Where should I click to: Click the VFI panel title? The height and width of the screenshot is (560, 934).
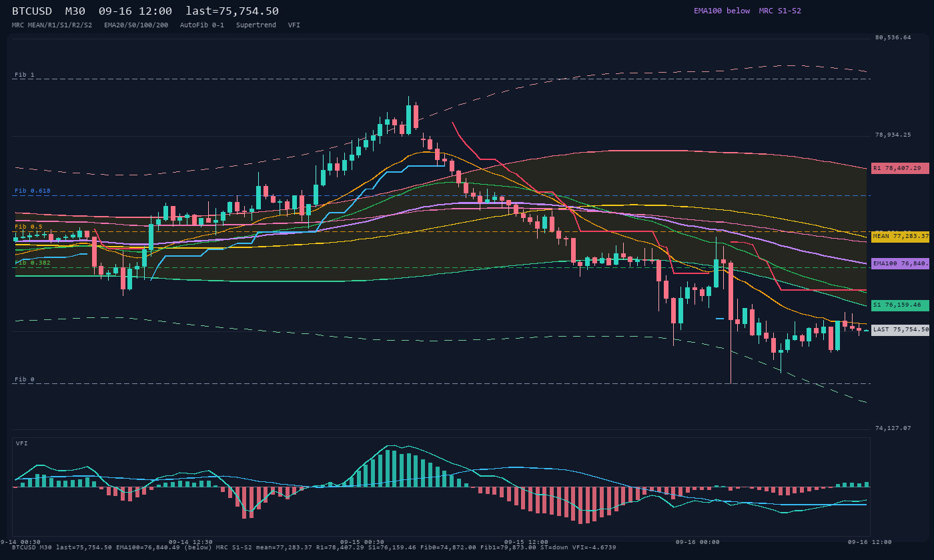click(22, 443)
